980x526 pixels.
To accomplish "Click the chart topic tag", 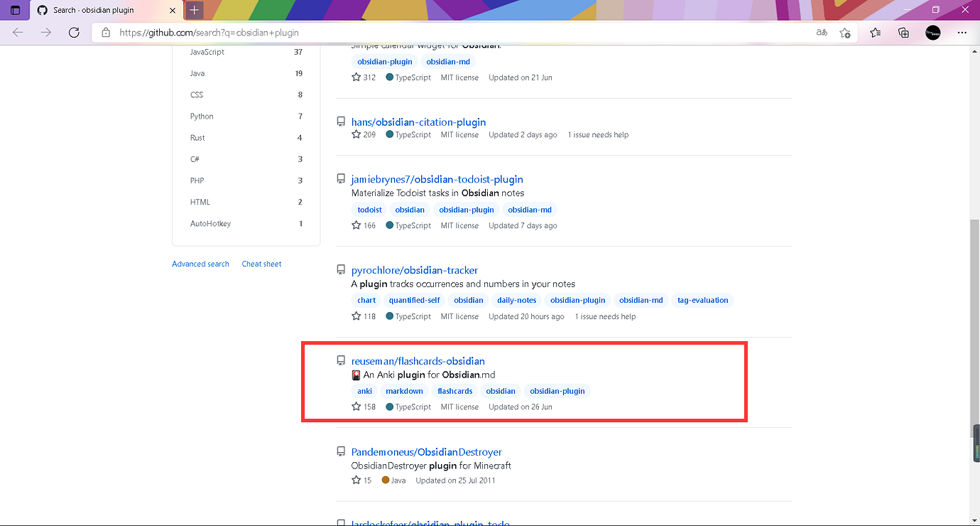I will (366, 300).
